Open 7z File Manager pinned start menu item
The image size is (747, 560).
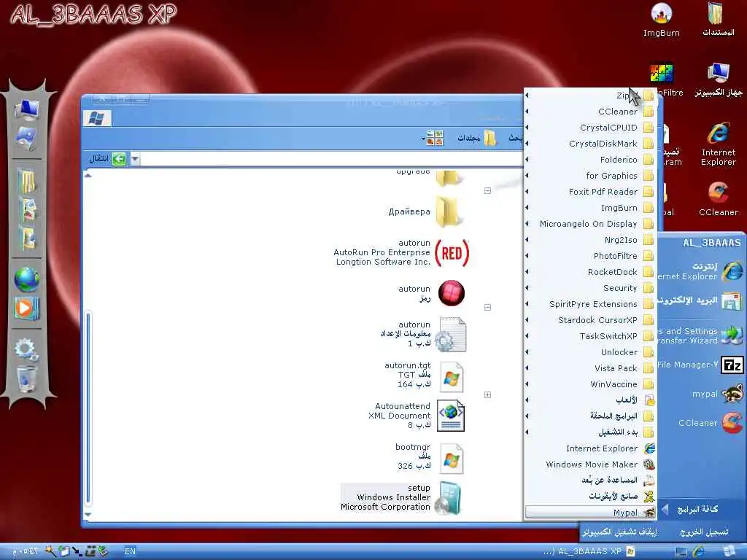[700, 365]
